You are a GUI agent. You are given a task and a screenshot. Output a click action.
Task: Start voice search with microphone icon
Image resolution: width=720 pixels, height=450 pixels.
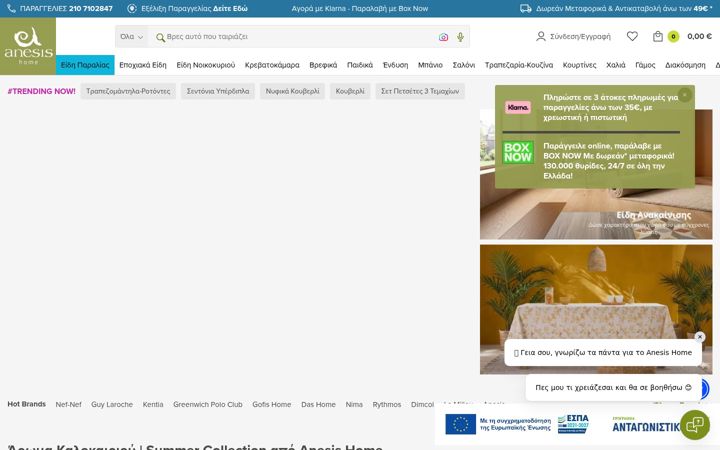pos(460,37)
